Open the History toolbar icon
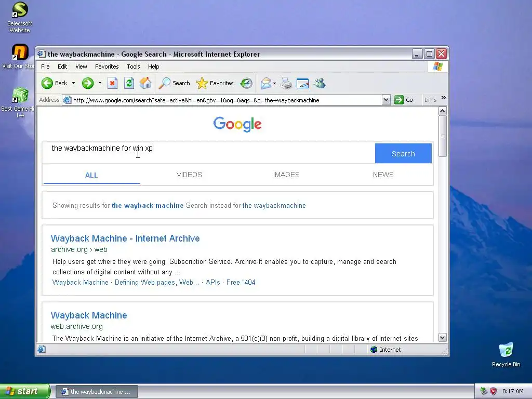532x399 pixels. [246, 83]
